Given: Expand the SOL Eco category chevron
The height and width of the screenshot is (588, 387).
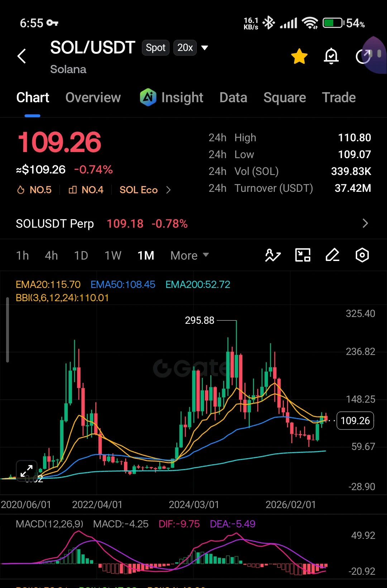Looking at the screenshot, I should click(168, 190).
